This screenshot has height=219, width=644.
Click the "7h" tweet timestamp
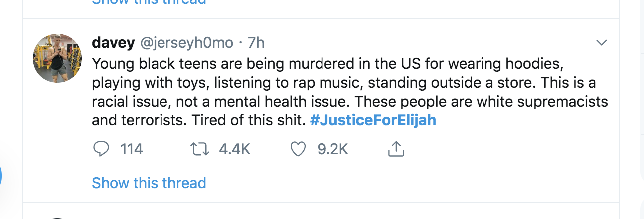256,43
